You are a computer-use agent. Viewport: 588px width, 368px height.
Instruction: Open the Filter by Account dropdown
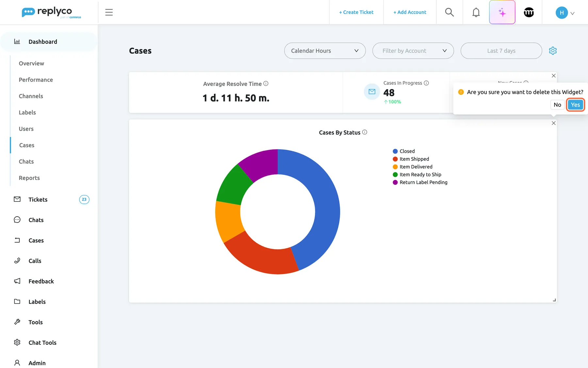pyautogui.click(x=413, y=51)
